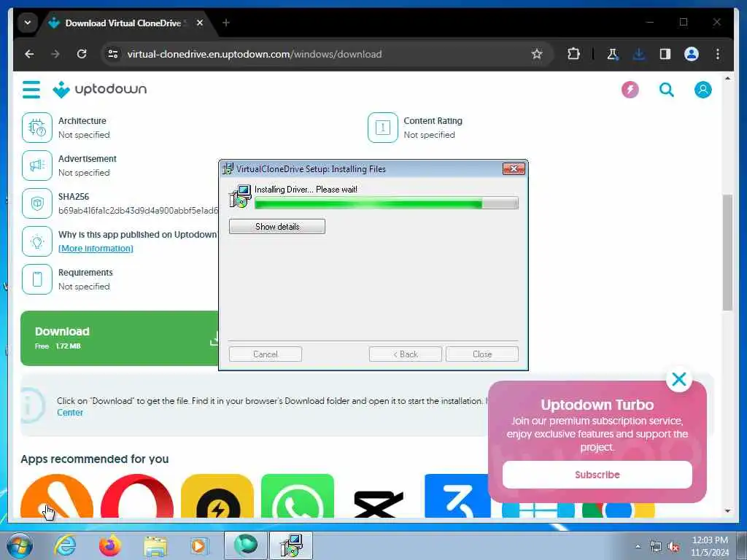Open the Windows Start menu
The height and width of the screenshot is (560, 747).
pyautogui.click(x=20, y=545)
